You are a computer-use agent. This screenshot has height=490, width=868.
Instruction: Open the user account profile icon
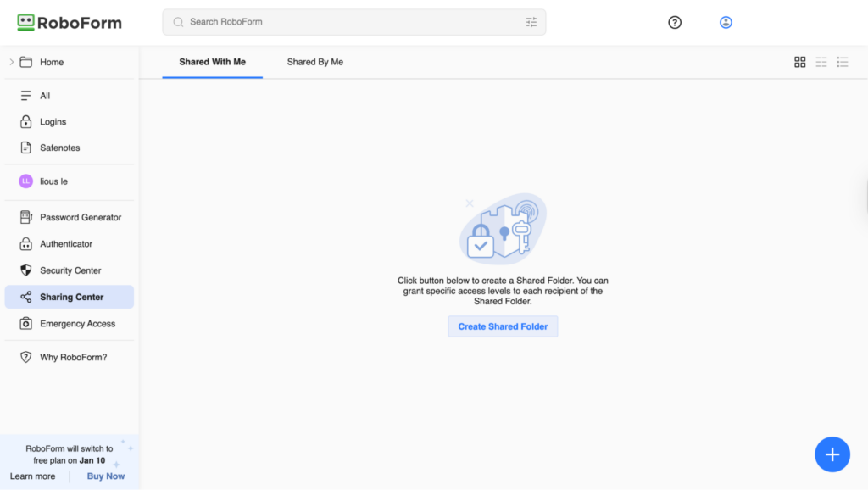[x=726, y=23]
